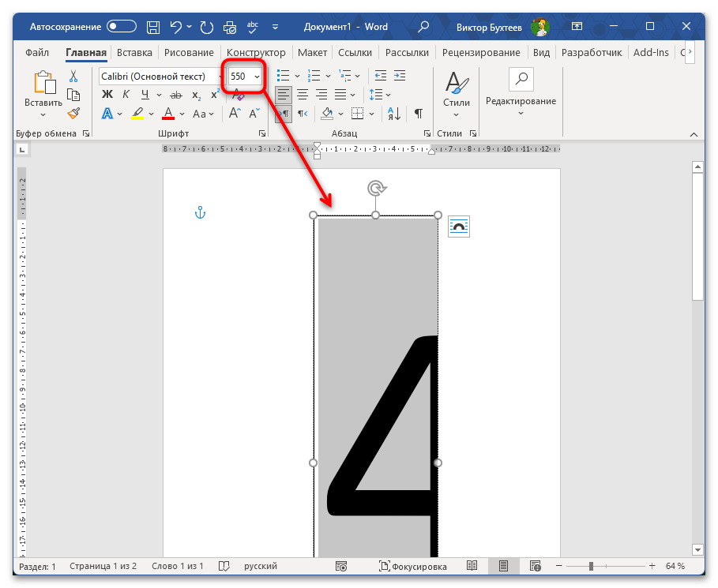Center align the paragraph text
Viewport: 718px width, 588px height.
pos(302,95)
